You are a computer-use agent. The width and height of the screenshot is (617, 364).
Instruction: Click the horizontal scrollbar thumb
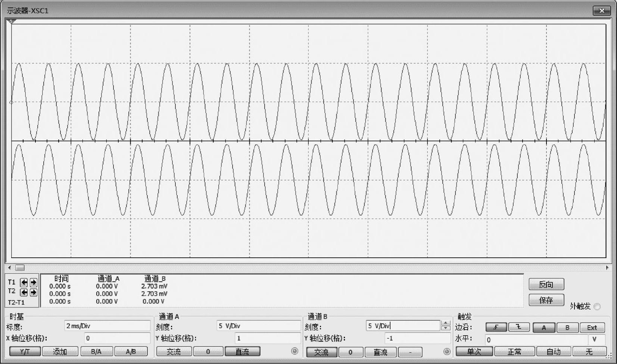[x=19, y=268]
